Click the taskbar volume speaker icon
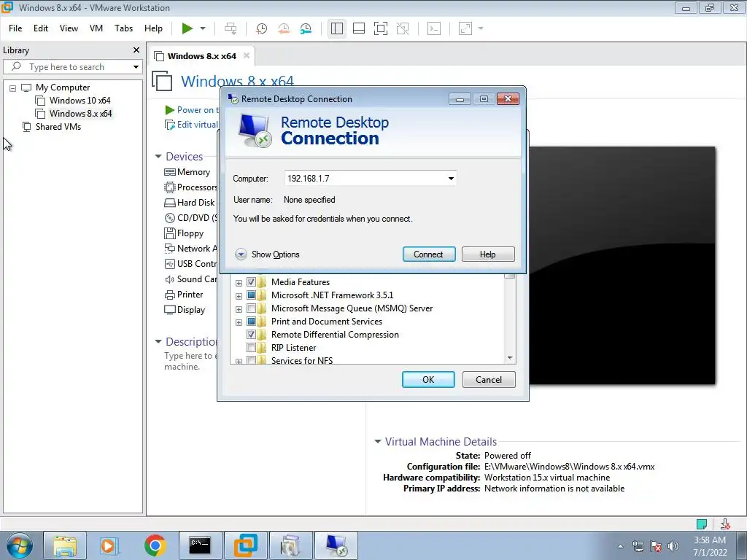Screen dimensions: 747x560 (x=673, y=546)
